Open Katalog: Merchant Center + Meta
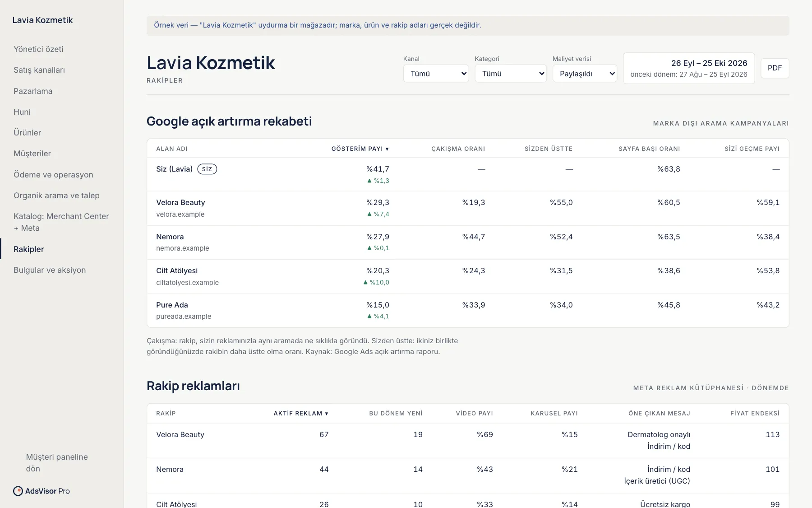 pyautogui.click(x=61, y=222)
